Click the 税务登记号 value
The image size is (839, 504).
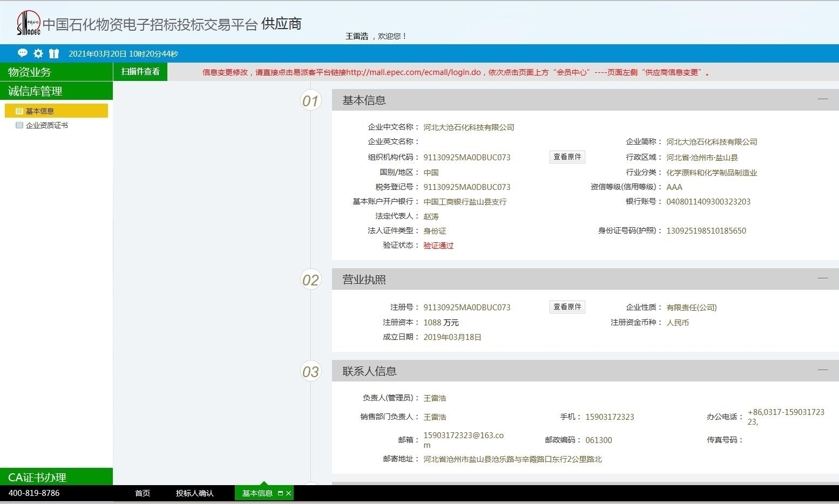(x=467, y=187)
